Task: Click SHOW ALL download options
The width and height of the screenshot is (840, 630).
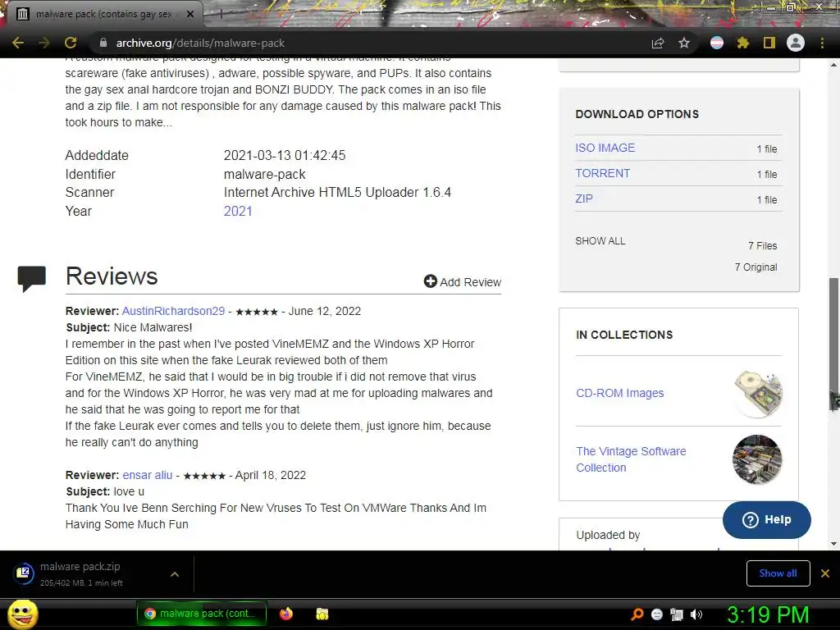Action: click(x=600, y=241)
